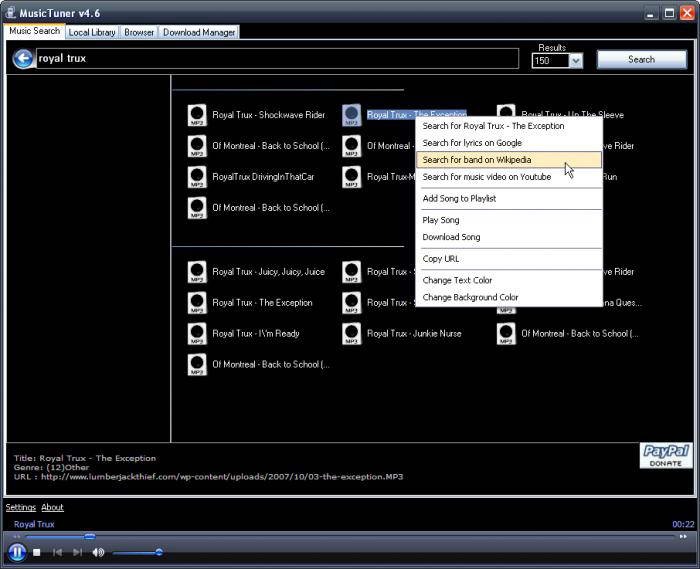Image resolution: width=700 pixels, height=569 pixels.
Task: Choose Search for Royal Trux - The Exception
Action: tap(509, 126)
